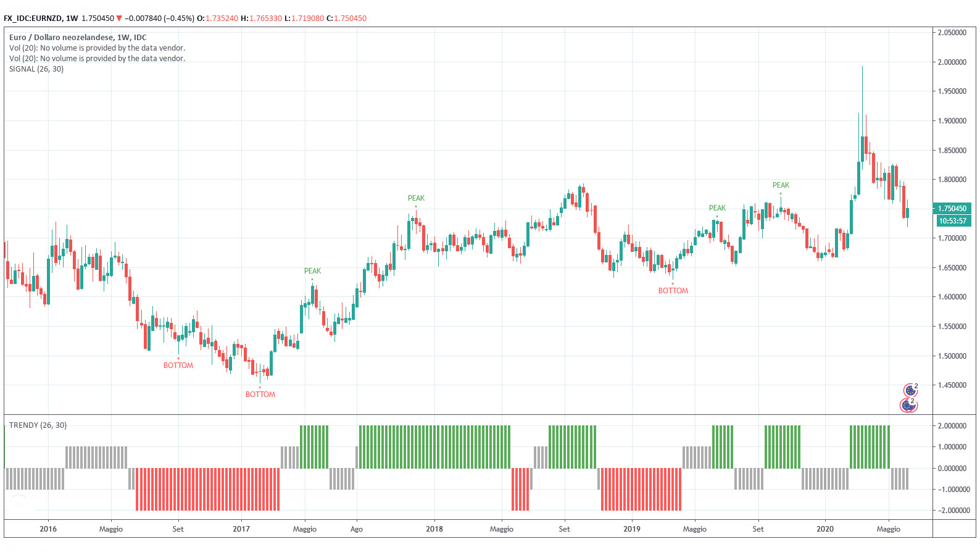
Task: Click the Maggio label right after 2020
Action: pos(889,529)
